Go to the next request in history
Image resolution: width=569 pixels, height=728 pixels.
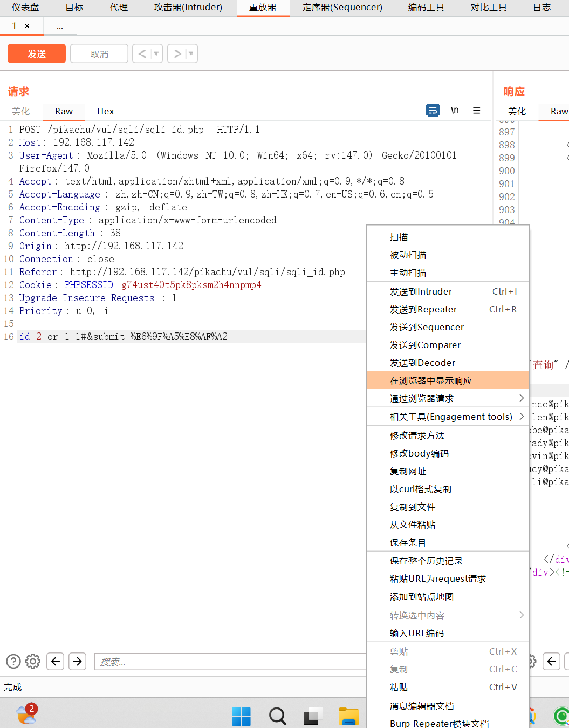point(177,53)
